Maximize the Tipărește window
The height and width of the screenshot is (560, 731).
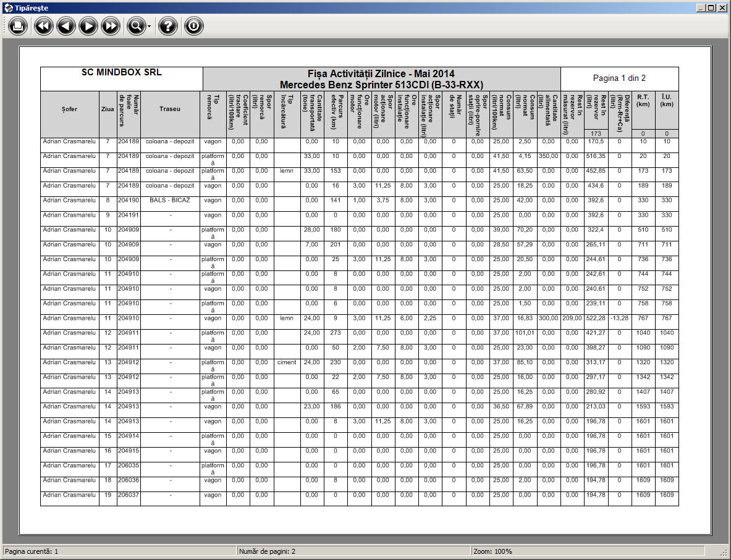[x=711, y=8]
